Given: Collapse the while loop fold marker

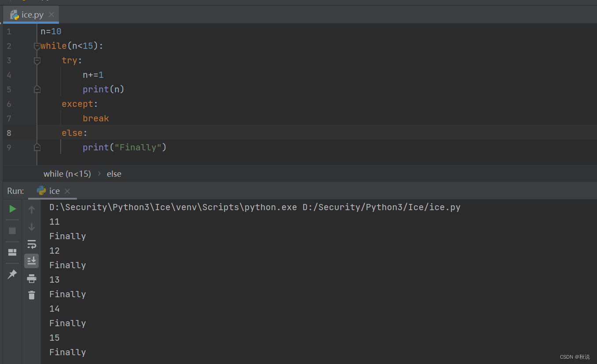Looking at the screenshot, I should click(x=37, y=46).
